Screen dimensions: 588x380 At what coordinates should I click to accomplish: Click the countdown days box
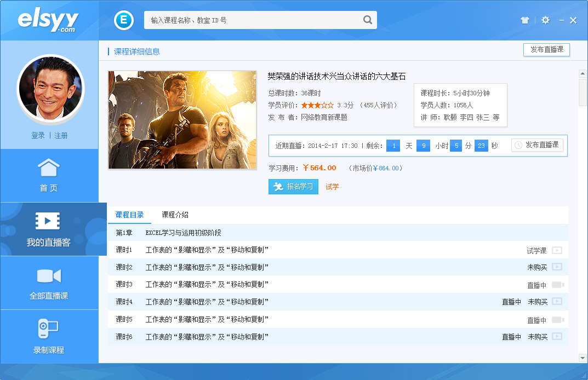pyautogui.click(x=393, y=146)
